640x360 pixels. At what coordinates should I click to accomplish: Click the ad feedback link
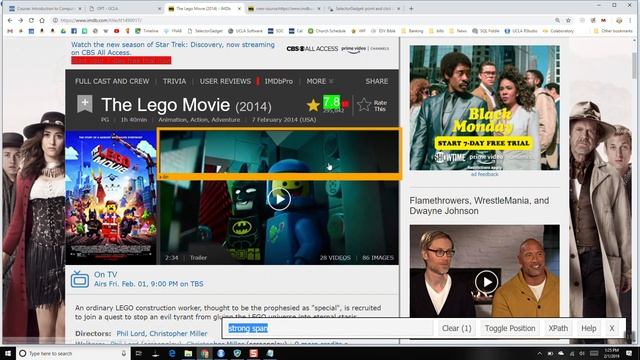point(484,174)
